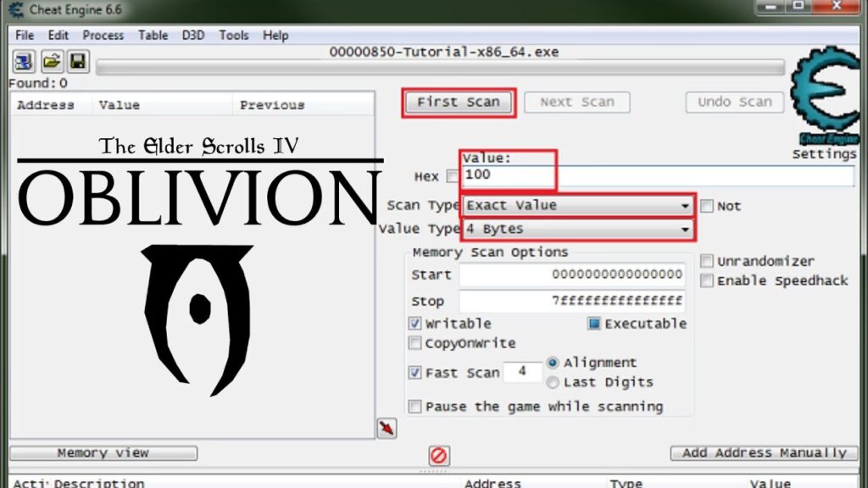Viewport: 868px width, 488px height.
Task: Select the Last Digits radio button
Action: coord(552,382)
